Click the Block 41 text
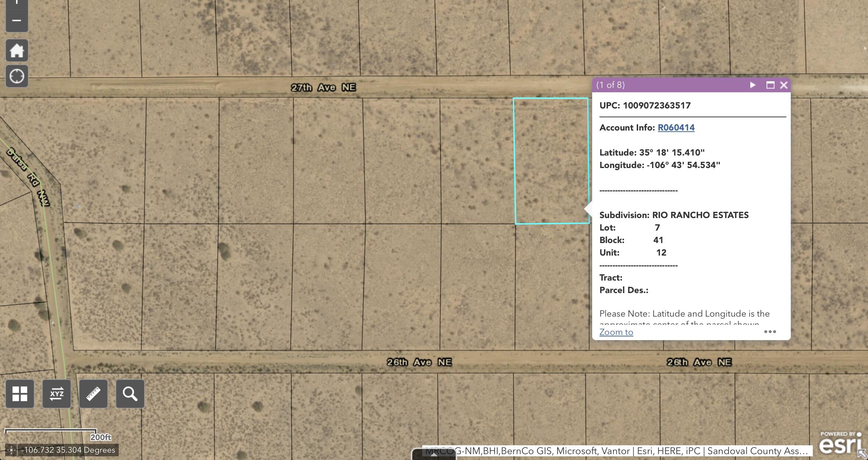 [632, 240]
